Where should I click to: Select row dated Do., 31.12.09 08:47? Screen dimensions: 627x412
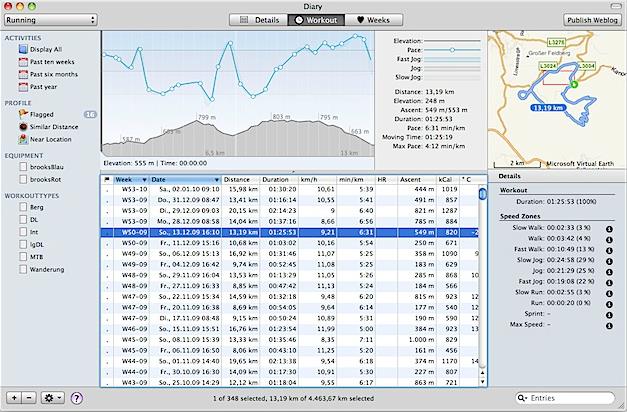pyautogui.click(x=290, y=200)
